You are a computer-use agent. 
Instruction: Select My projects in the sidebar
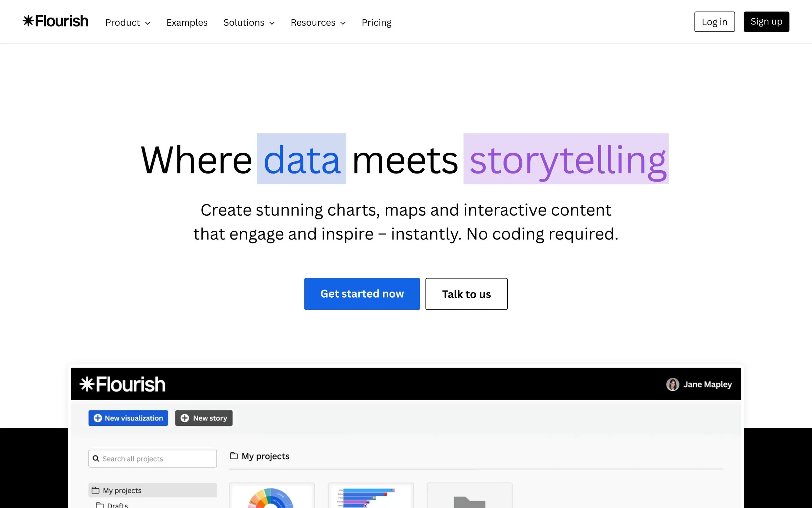click(x=153, y=490)
